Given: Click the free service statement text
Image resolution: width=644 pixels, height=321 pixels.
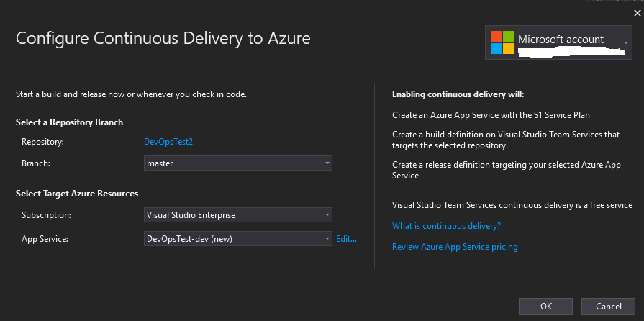Looking at the screenshot, I should 512,204.
